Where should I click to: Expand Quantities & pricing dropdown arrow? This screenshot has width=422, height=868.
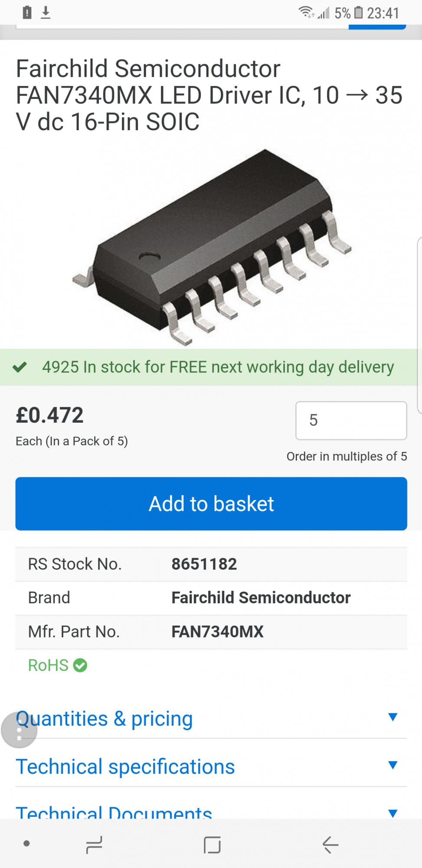click(x=393, y=717)
